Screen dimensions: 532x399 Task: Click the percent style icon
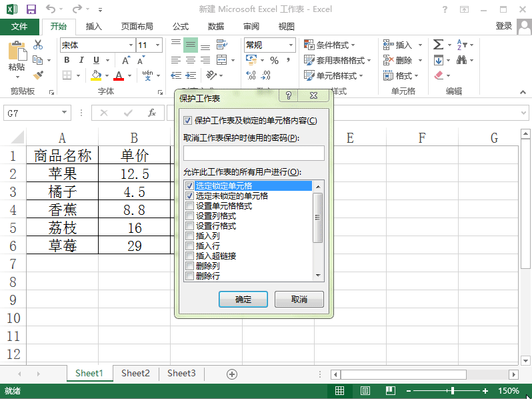(x=274, y=61)
